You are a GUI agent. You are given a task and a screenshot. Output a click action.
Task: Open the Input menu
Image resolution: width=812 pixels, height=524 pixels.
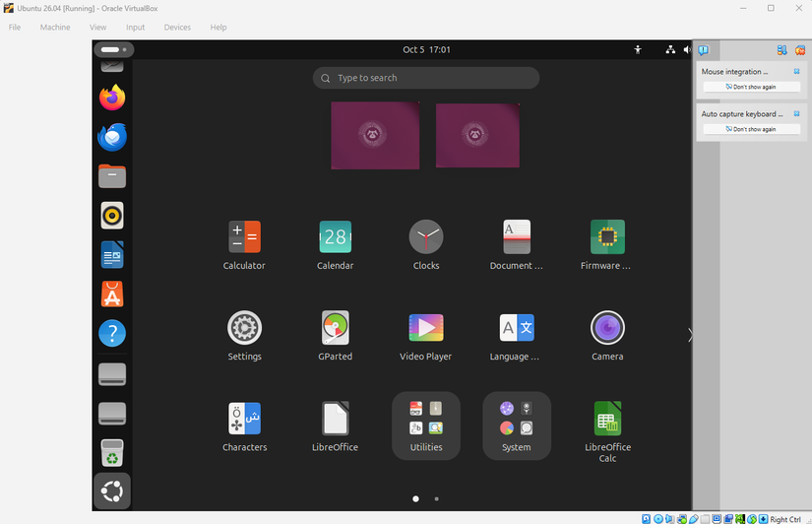[x=135, y=28]
